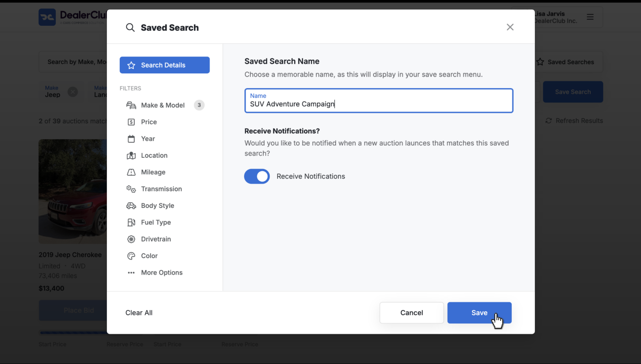Screen dimensions: 641x364
Task: Click the Transmission gears icon
Action: coord(131,189)
